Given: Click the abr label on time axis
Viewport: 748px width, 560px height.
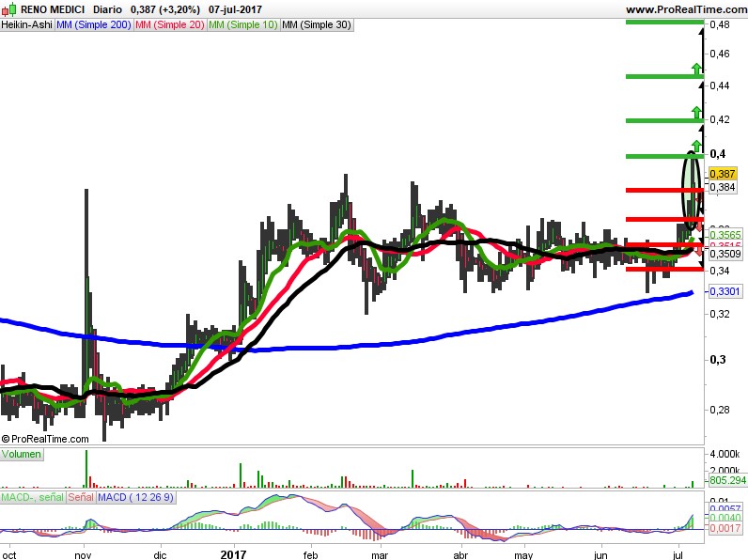Looking at the screenshot, I should [460, 555].
